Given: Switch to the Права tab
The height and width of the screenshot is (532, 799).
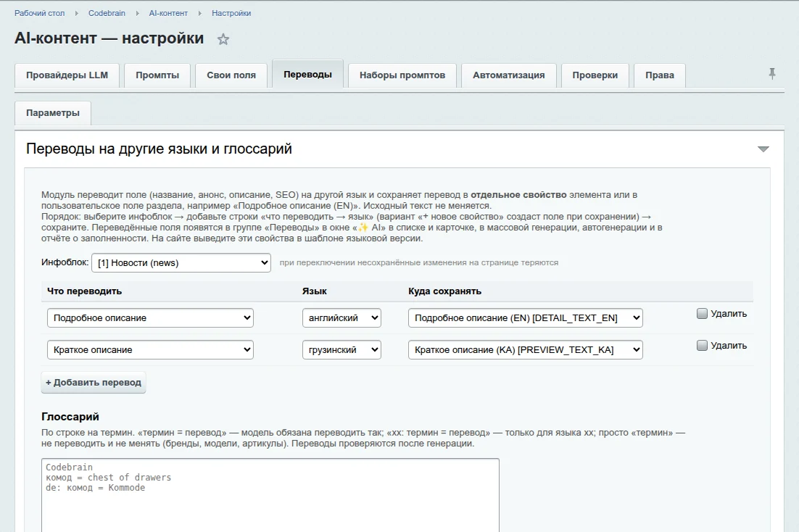Looking at the screenshot, I should [x=660, y=75].
